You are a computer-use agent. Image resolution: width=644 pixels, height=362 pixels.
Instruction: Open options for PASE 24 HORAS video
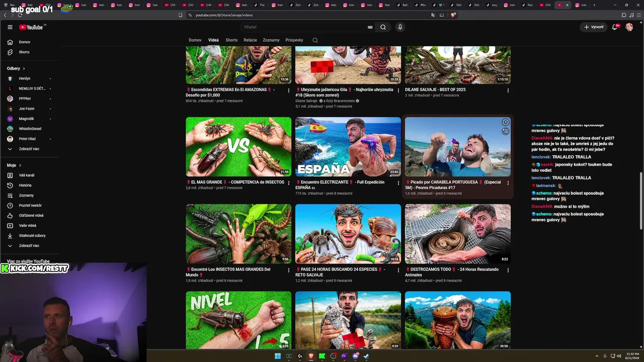pyautogui.click(x=398, y=270)
